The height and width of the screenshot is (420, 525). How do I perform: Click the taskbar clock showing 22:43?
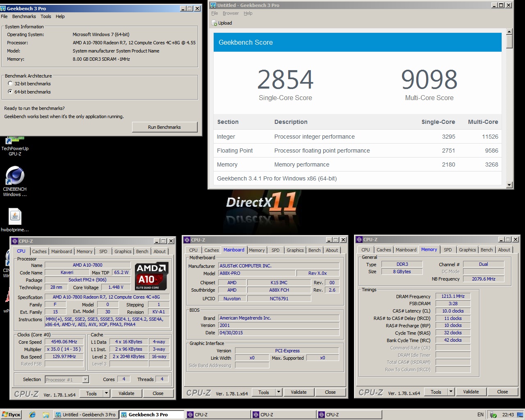508,415
